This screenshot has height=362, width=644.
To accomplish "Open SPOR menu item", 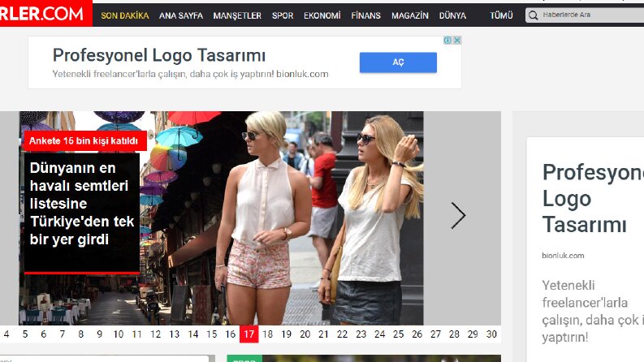I will 283,15.
